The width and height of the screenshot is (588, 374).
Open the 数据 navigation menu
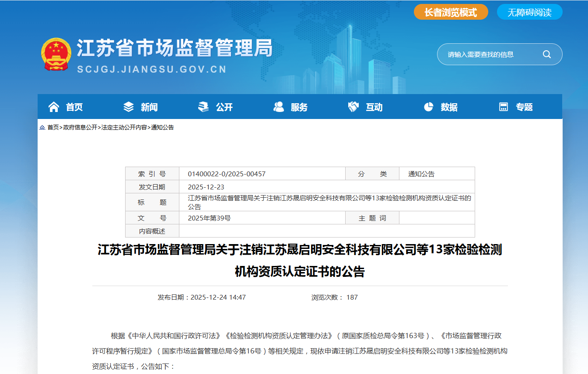pos(449,107)
